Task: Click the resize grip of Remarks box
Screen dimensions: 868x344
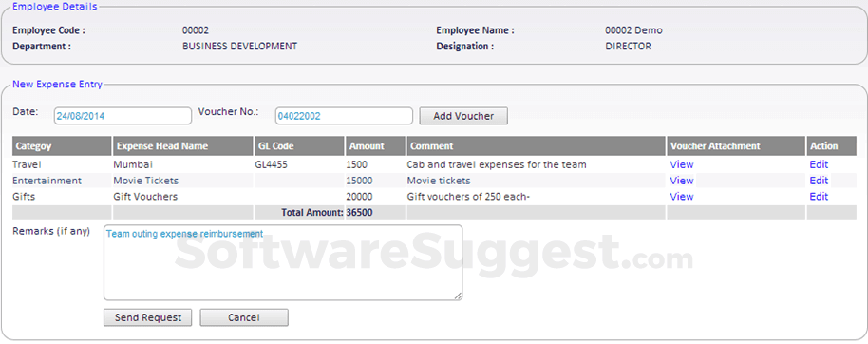Action: coord(458,296)
